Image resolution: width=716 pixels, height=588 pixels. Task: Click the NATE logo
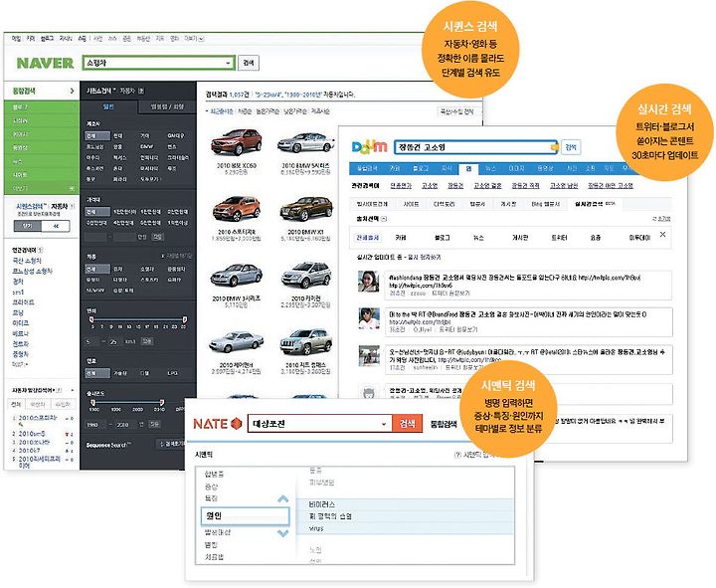218,424
